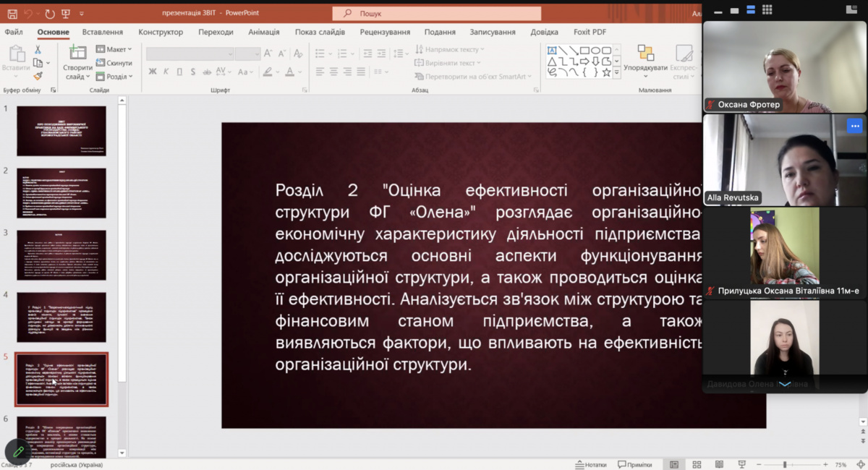
Task: Switch to the Подання tab
Action: tap(440, 32)
